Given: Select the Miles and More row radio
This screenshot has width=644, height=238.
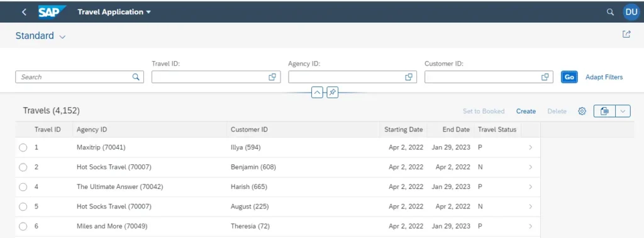Looking at the screenshot, I should coord(23,226).
